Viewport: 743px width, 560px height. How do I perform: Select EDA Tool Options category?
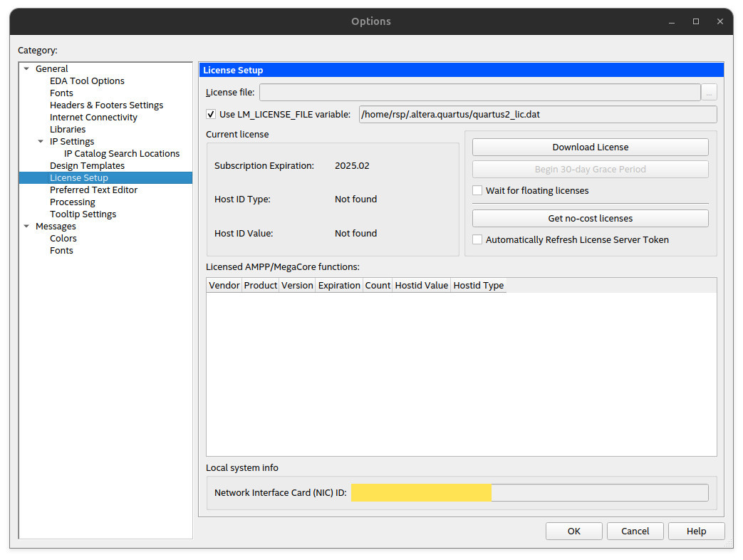pyautogui.click(x=87, y=81)
